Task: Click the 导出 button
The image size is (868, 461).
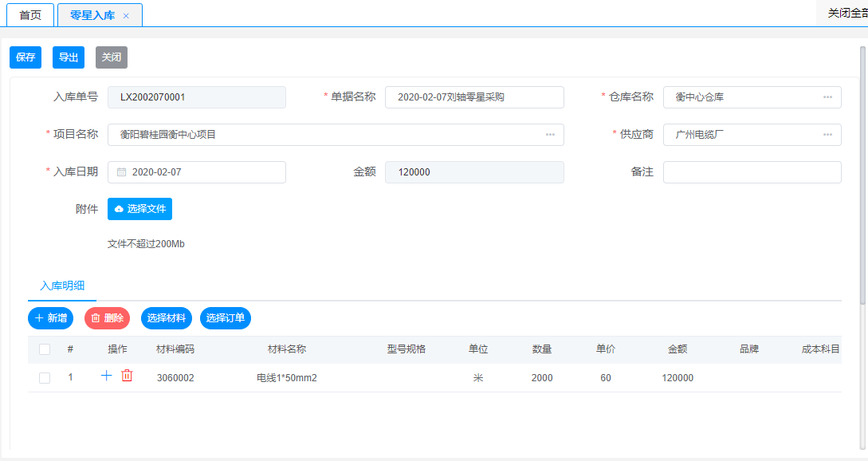Action: pyautogui.click(x=69, y=57)
